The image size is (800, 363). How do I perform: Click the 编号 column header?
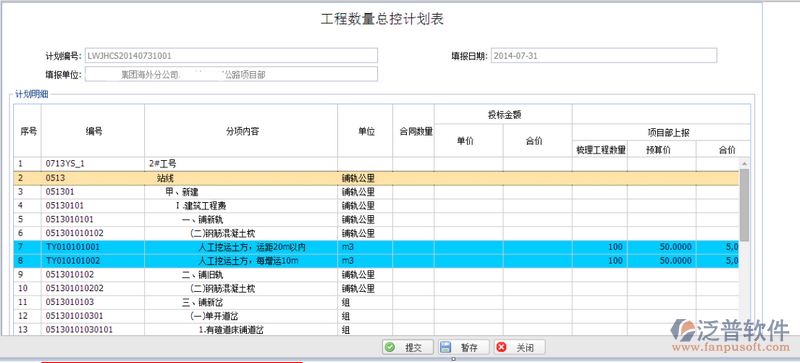click(93, 131)
